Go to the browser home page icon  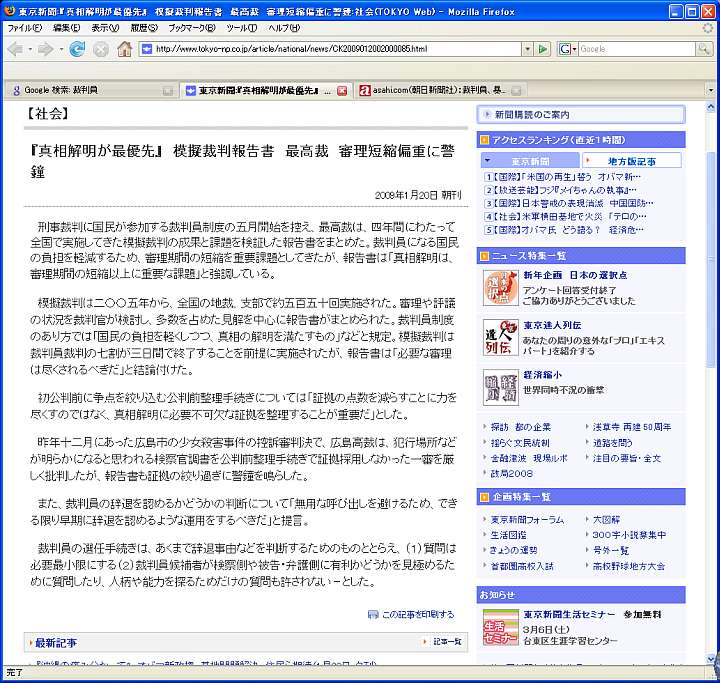pos(124,49)
